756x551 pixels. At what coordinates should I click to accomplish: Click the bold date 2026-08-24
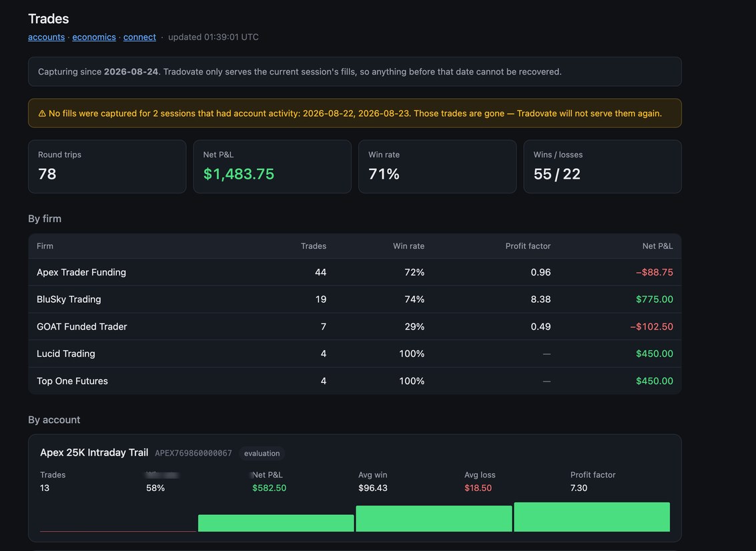131,71
